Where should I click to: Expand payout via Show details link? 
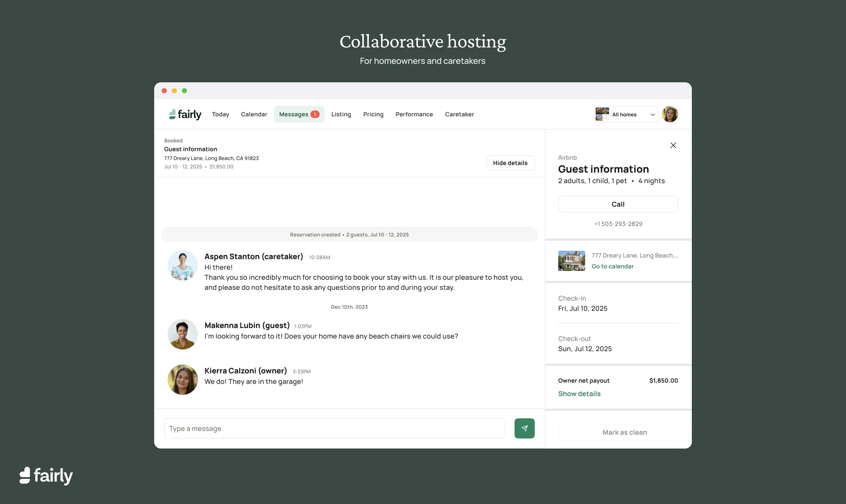579,394
